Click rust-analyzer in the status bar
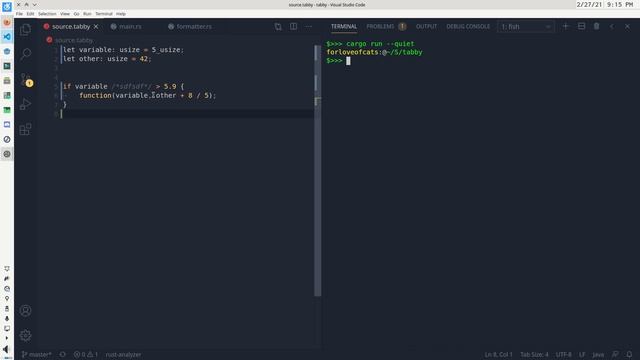The width and height of the screenshot is (640, 360). click(123, 355)
